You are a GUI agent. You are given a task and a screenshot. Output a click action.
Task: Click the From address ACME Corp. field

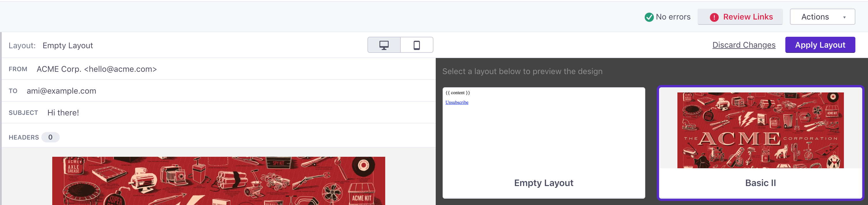click(96, 69)
